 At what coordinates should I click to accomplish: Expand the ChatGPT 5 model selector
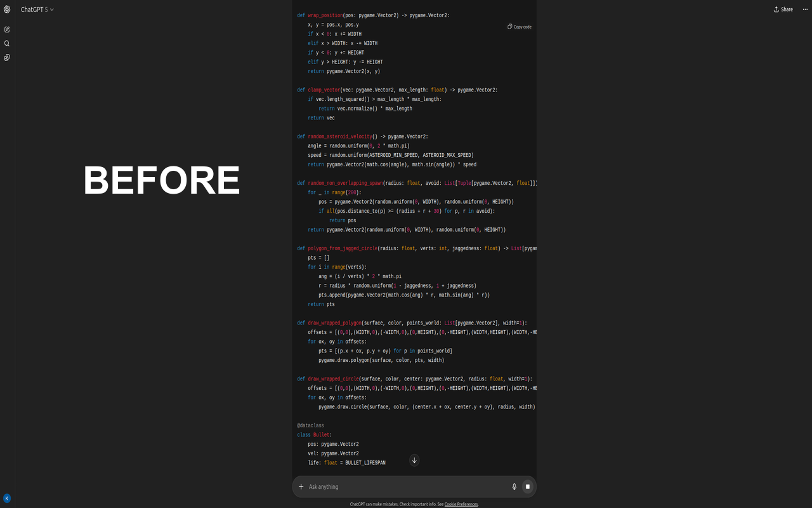37,10
